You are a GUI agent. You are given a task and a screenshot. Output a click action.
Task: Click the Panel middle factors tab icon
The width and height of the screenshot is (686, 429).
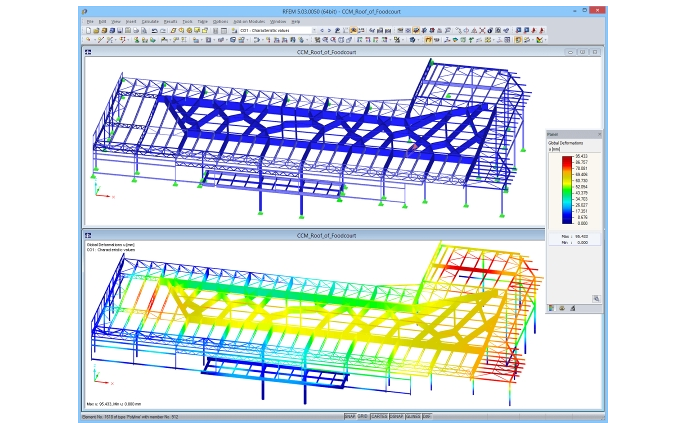click(562, 308)
